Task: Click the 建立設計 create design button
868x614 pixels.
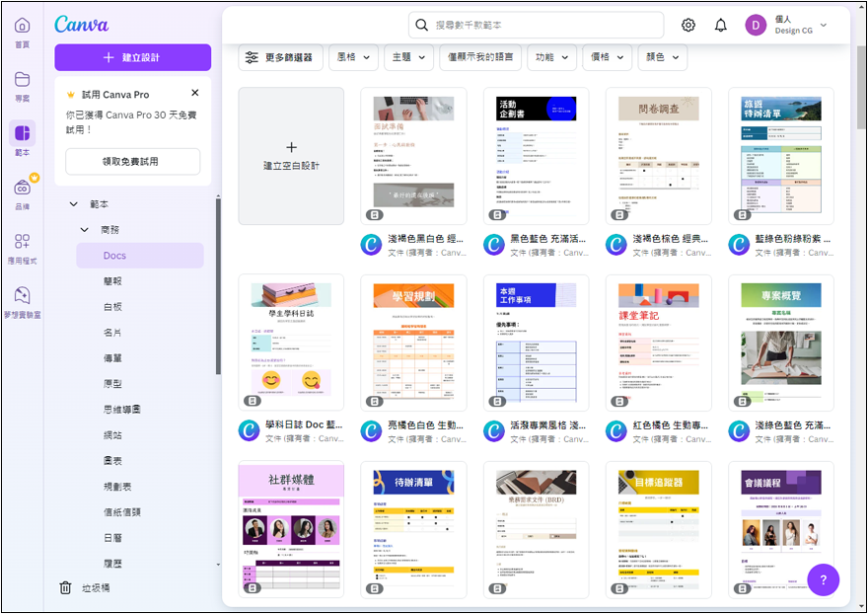Action: [x=132, y=57]
